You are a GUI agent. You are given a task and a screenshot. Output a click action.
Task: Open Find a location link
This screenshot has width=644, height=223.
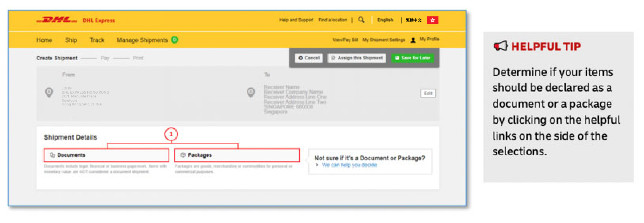(333, 20)
